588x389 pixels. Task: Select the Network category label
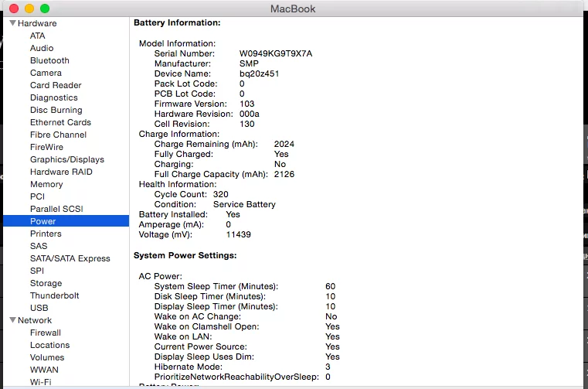(35, 320)
